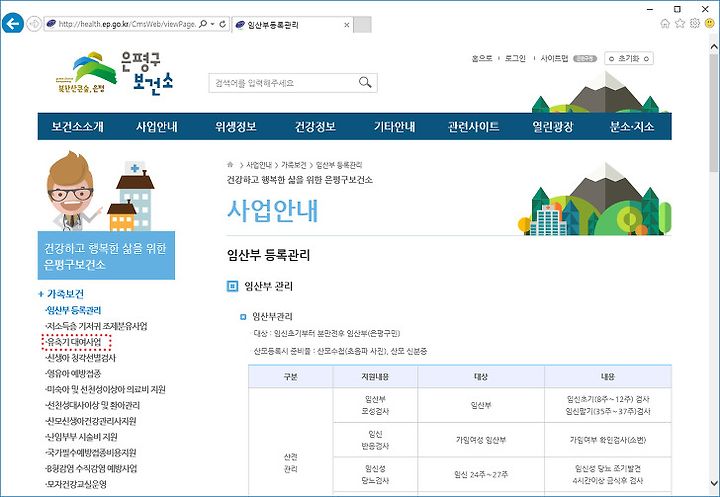Open a new blank browser tab
The image size is (720, 497).
362,25
